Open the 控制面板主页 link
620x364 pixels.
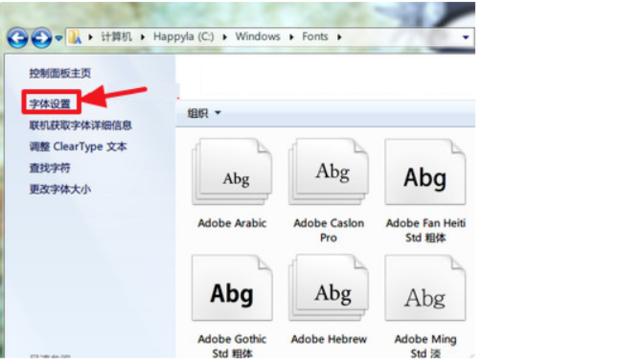pos(60,73)
